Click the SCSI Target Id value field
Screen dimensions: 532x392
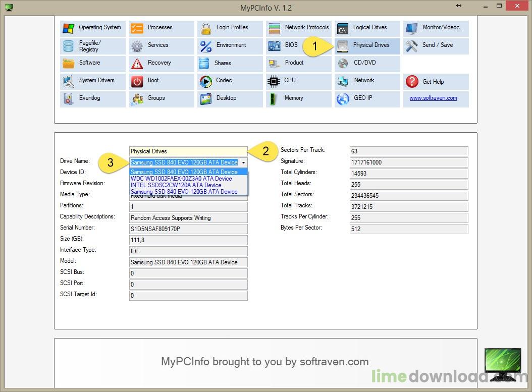pyautogui.click(x=188, y=296)
